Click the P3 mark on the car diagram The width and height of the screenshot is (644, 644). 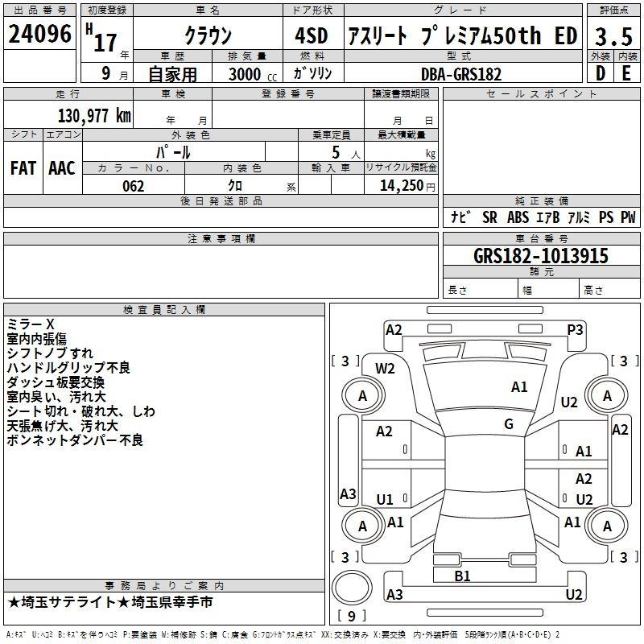pyautogui.click(x=575, y=330)
